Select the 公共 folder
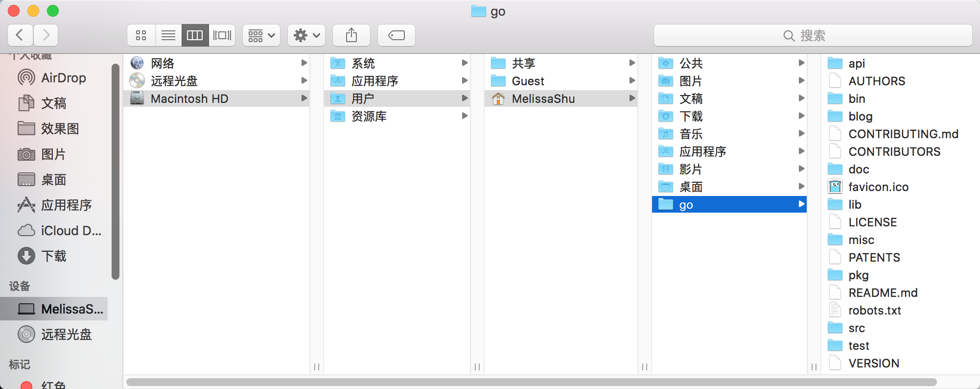Image resolution: width=980 pixels, height=389 pixels. (x=729, y=63)
